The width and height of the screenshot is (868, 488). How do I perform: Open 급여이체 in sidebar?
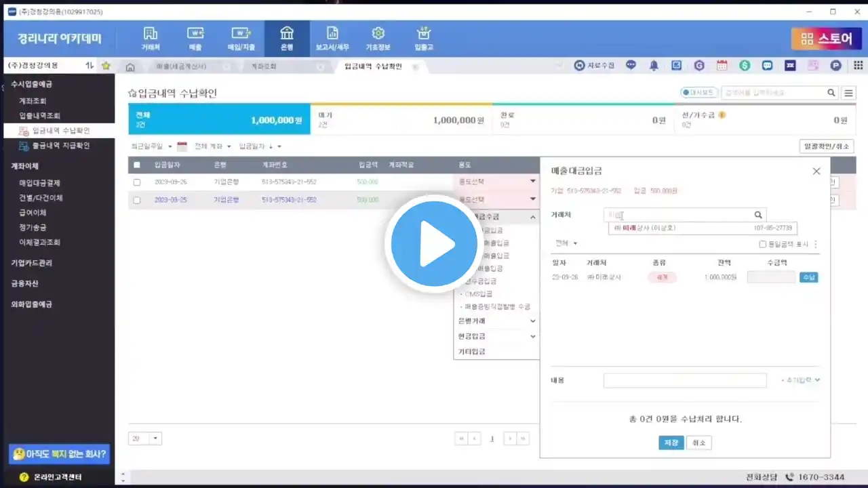(x=33, y=213)
